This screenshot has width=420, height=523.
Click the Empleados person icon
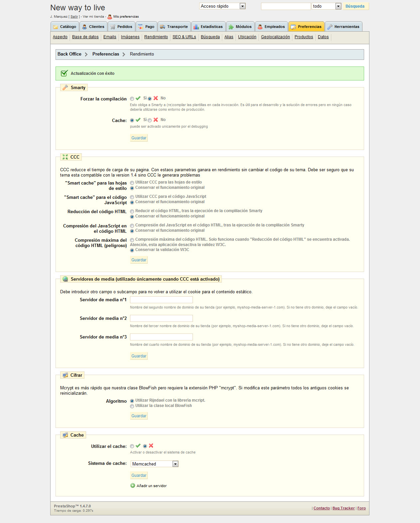click(x=260, y=27)
